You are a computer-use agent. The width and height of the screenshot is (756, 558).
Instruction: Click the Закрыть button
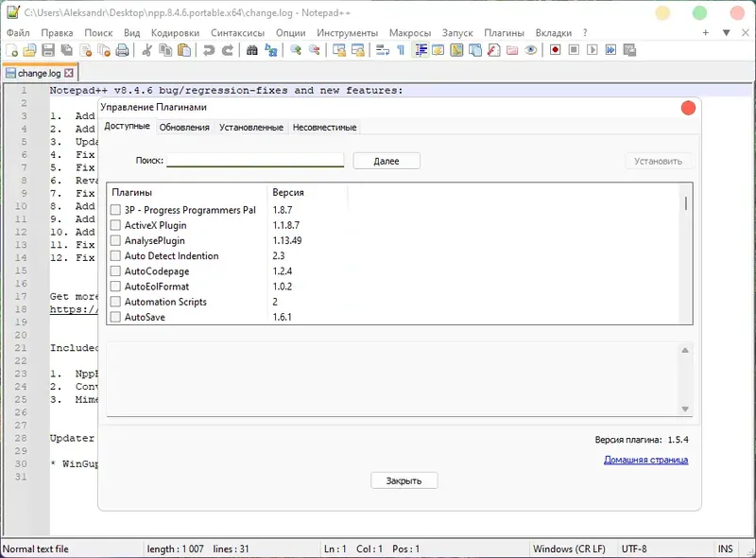(404, 480)
